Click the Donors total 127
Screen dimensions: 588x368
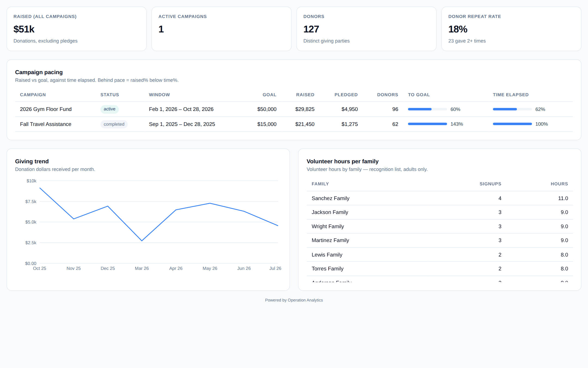(x=311, y=29)
